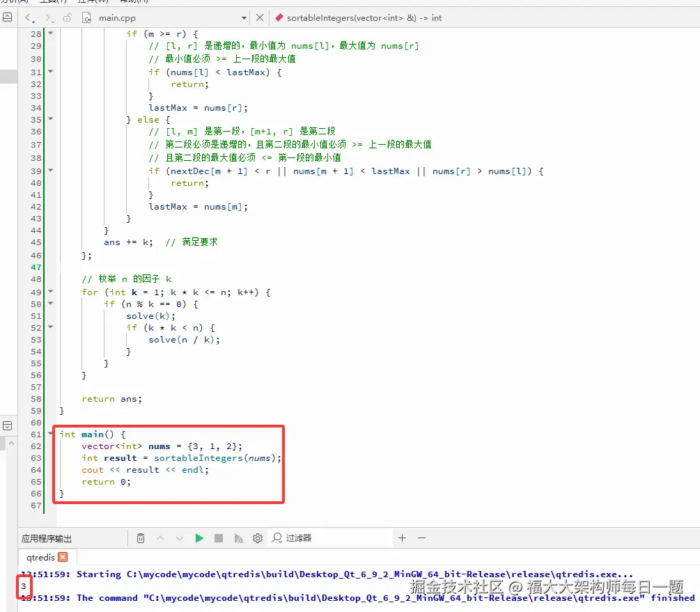Click the C++ file type icon
This screenshot has width=700, height=612.
click(86, 18)
